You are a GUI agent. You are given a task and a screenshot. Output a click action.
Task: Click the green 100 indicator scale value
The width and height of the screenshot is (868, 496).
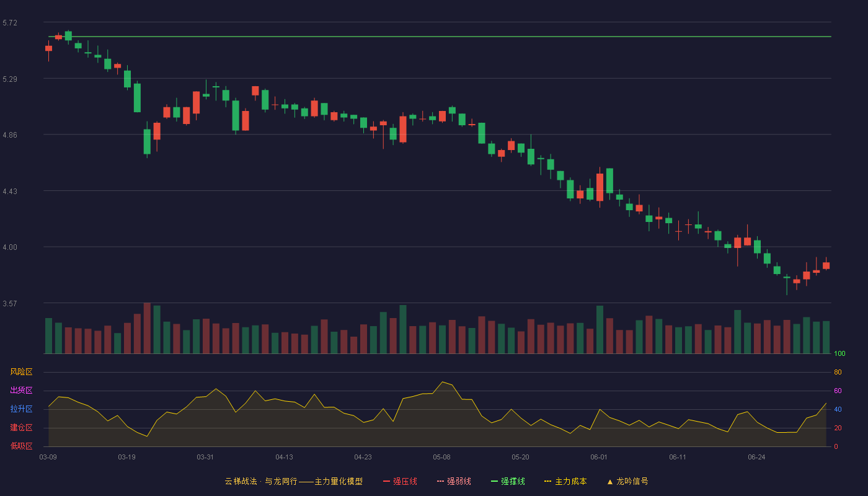pos(839,354)
